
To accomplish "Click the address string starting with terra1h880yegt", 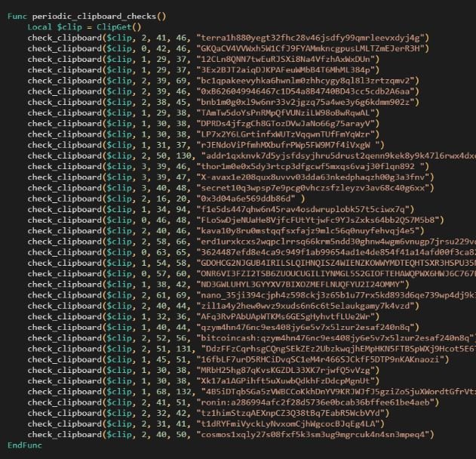I will coord(310,38).
